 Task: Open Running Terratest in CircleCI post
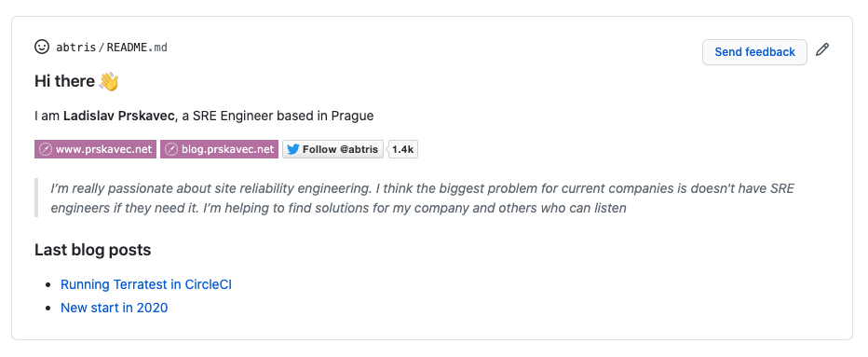[146, 284]
